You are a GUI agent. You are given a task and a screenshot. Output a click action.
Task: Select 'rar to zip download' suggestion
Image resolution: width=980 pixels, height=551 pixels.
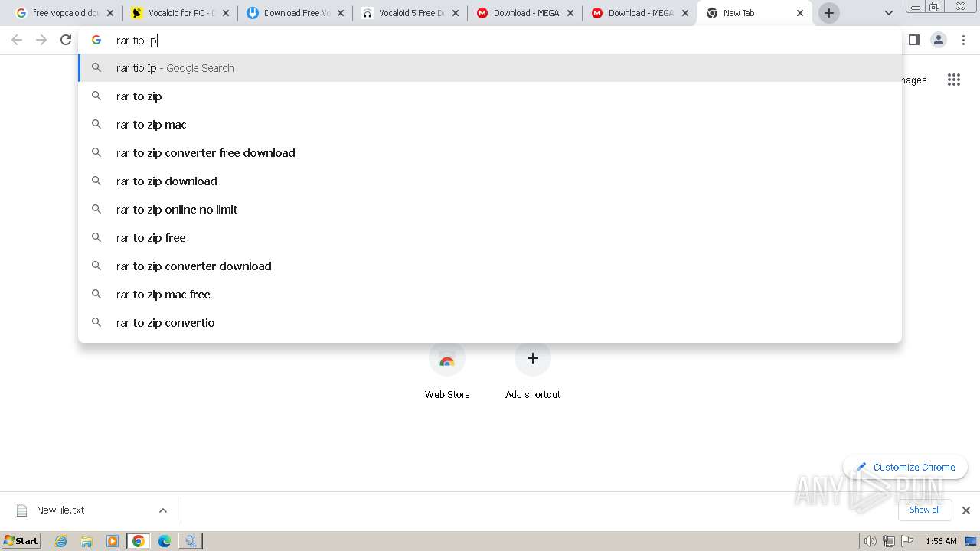[x=490, y=181]
